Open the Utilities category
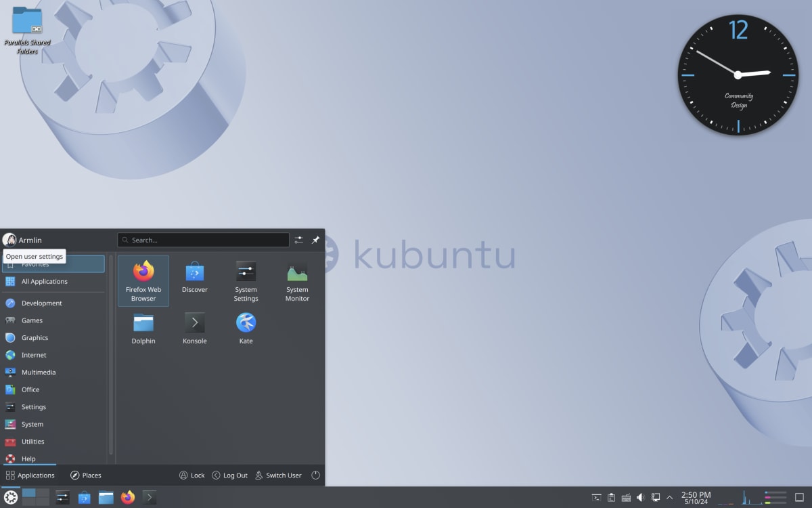The height and width of the screenshot is (508, 812). 53,441
